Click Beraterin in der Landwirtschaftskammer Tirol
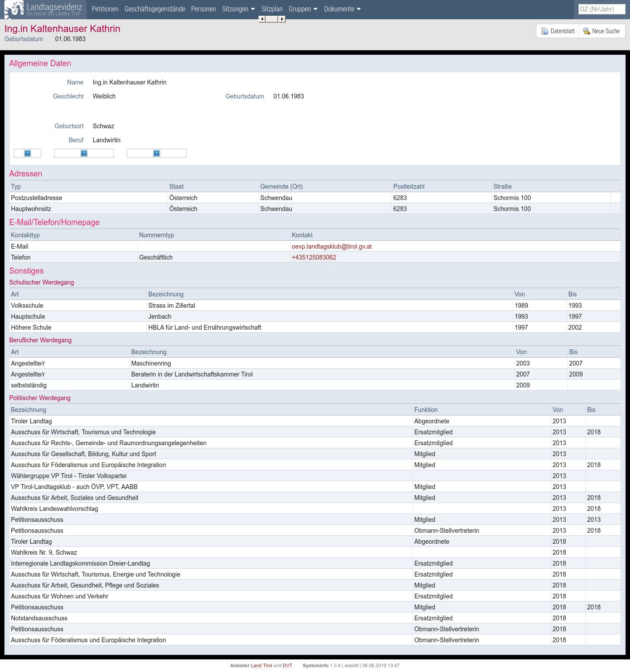 click(192, 374)
